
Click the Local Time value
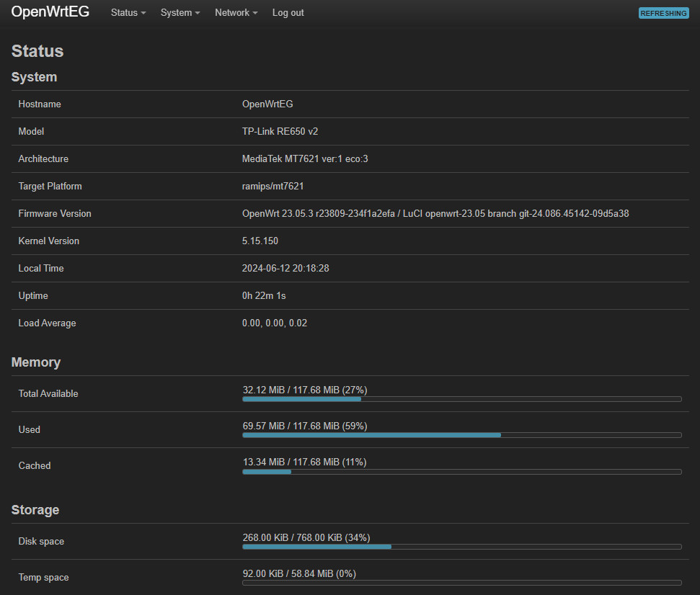pos(285,269)
